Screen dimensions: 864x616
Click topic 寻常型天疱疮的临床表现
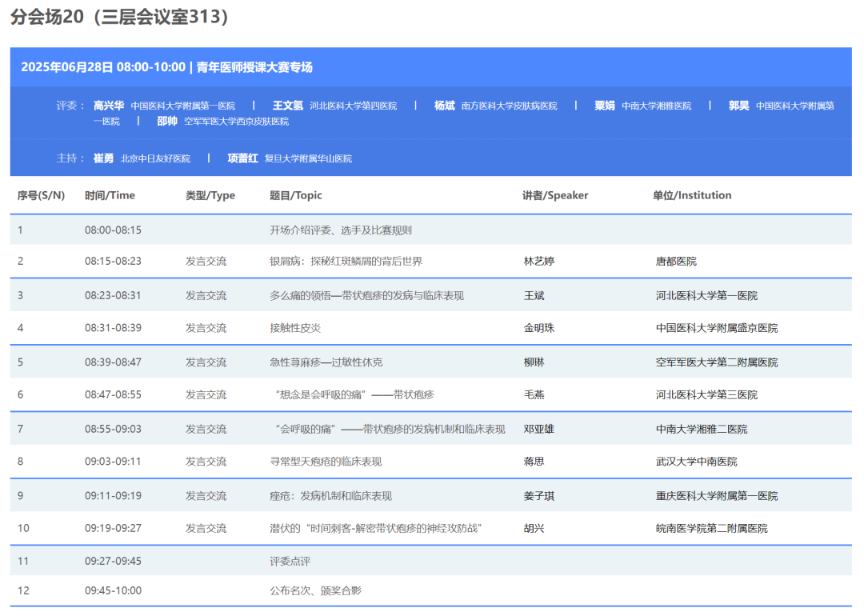pyautogui.click(x=329, y=462)
